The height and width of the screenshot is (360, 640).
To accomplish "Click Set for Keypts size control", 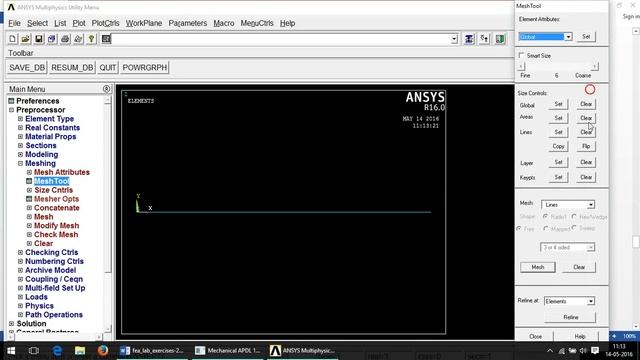I will point(558,177).
